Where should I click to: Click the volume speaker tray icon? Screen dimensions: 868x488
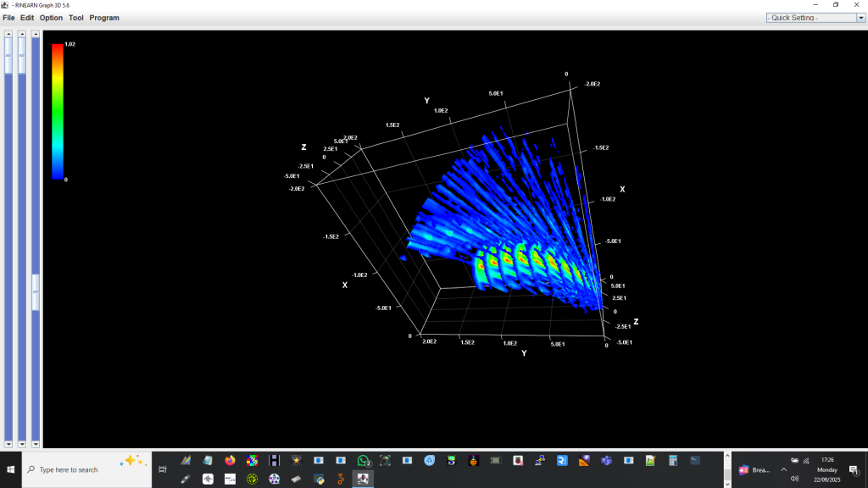click(x=794, y=479)
